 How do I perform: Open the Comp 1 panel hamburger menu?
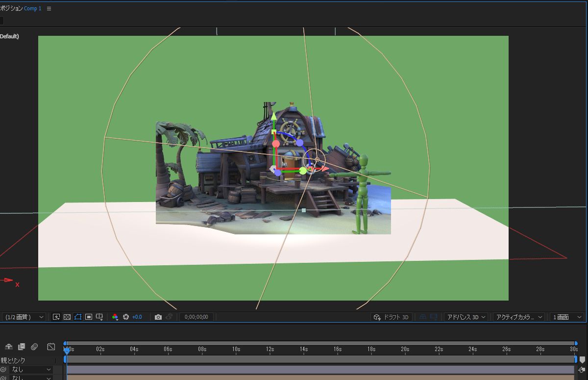[49, 8]
